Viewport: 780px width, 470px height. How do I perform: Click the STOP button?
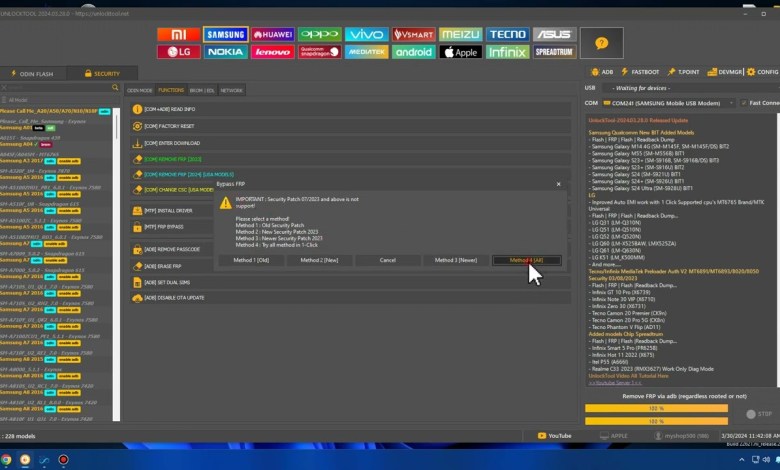760,414
